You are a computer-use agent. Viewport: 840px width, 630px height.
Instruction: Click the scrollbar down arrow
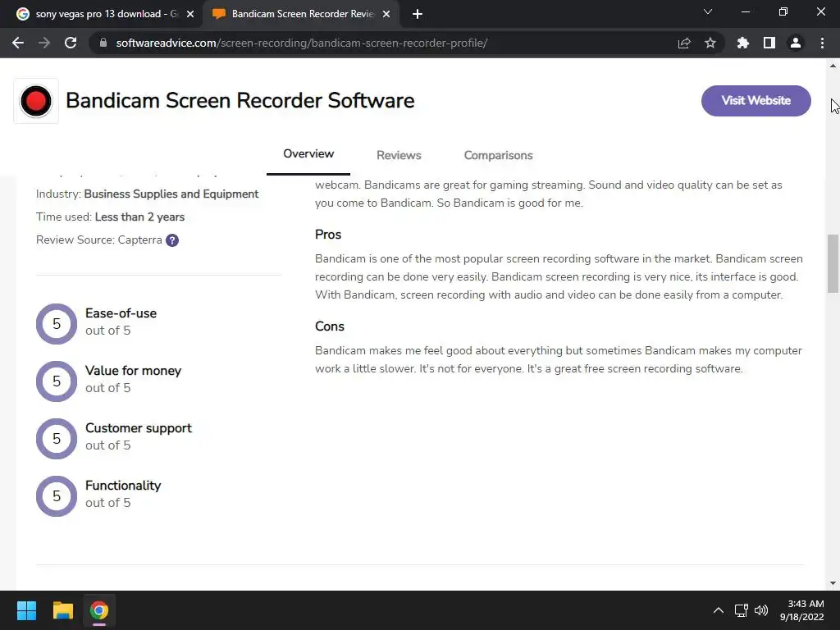click(833, 583)
